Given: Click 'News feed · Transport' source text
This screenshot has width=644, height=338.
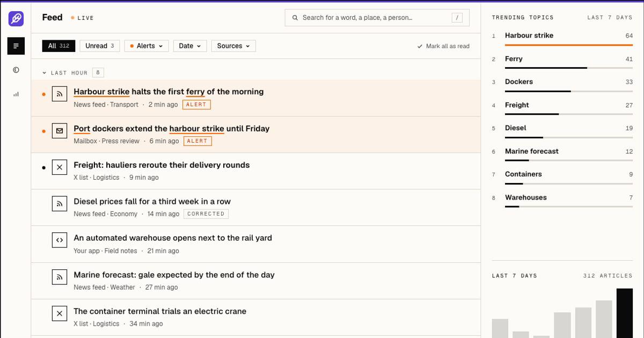Looking at the screenshot, I should (x=106, y=105).
